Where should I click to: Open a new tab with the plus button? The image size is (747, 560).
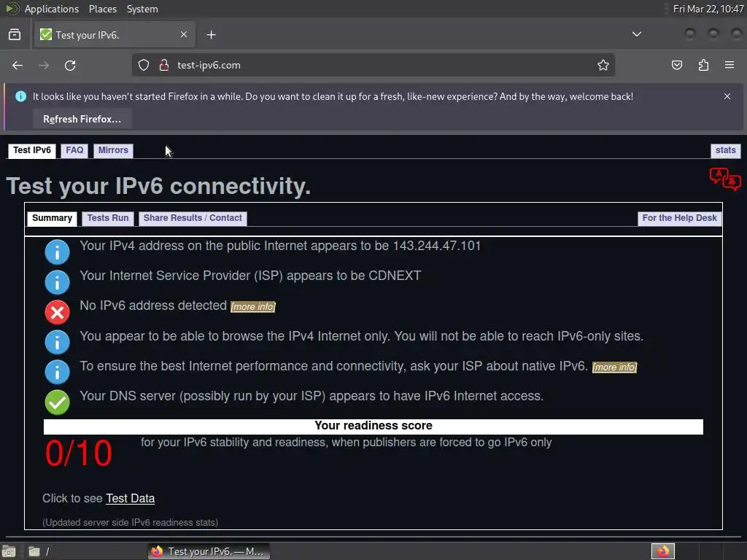point(211,35)
